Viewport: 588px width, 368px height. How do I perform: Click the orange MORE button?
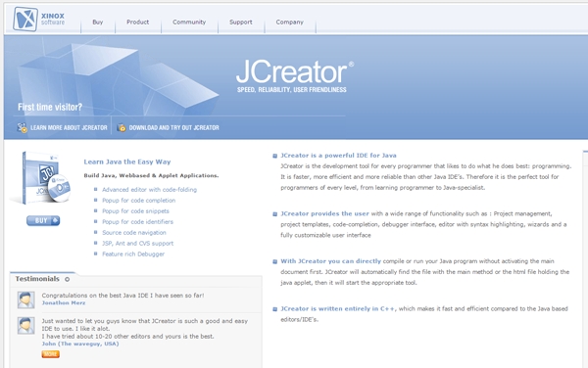click(51, 354)
